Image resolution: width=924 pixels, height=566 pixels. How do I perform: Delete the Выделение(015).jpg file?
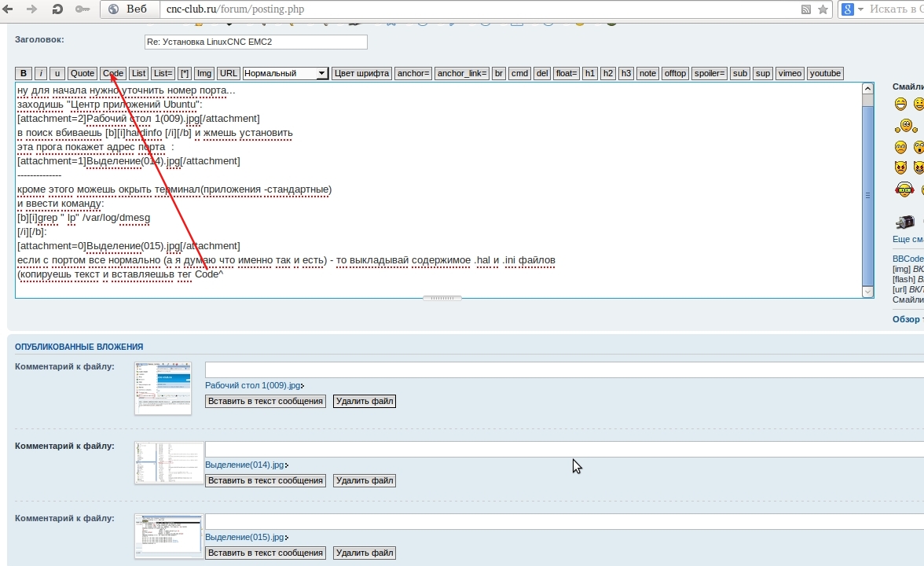[365, 553]
